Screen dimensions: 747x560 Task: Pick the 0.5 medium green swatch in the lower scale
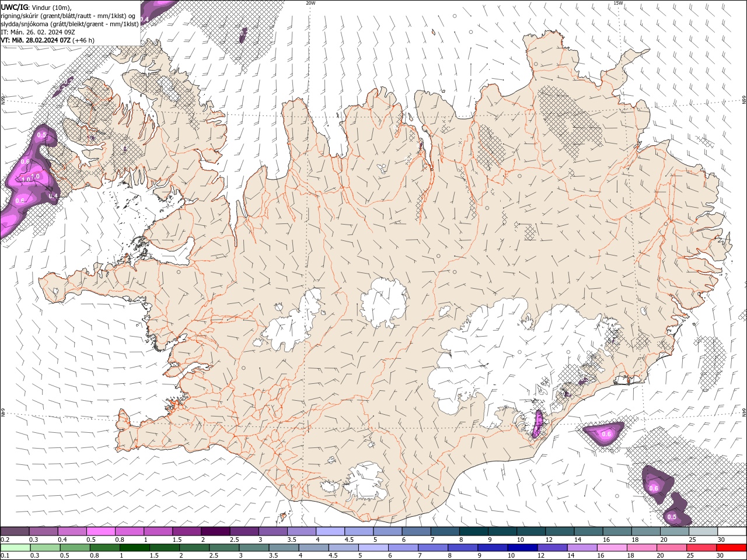point(75,548)
